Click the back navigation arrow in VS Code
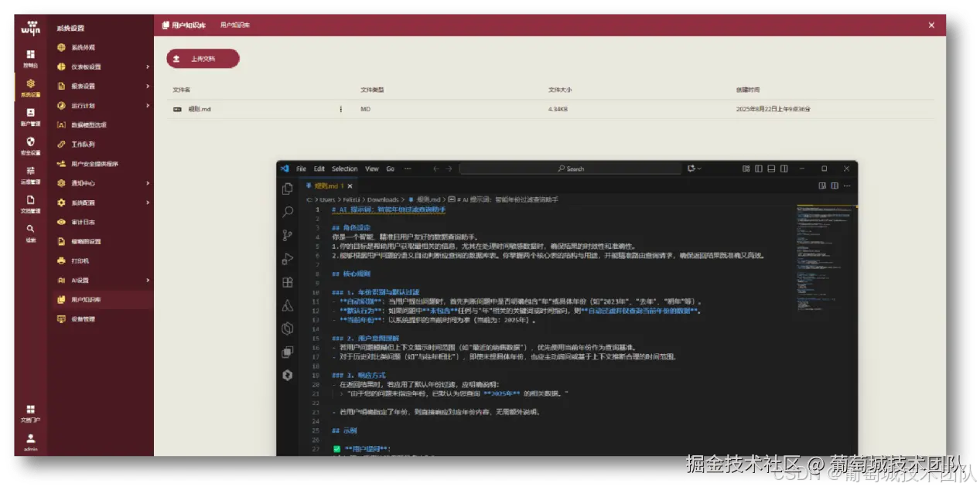 point(435,168)
